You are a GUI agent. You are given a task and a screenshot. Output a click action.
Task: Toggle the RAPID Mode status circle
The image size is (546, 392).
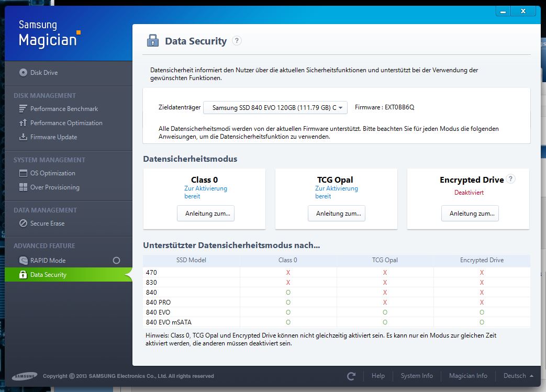pos(116,261)
